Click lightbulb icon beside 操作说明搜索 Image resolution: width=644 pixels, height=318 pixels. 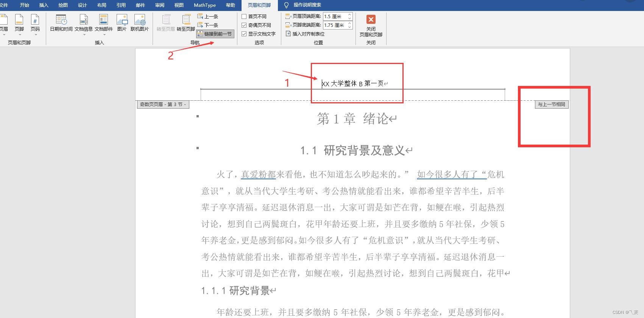click(286, 5)
